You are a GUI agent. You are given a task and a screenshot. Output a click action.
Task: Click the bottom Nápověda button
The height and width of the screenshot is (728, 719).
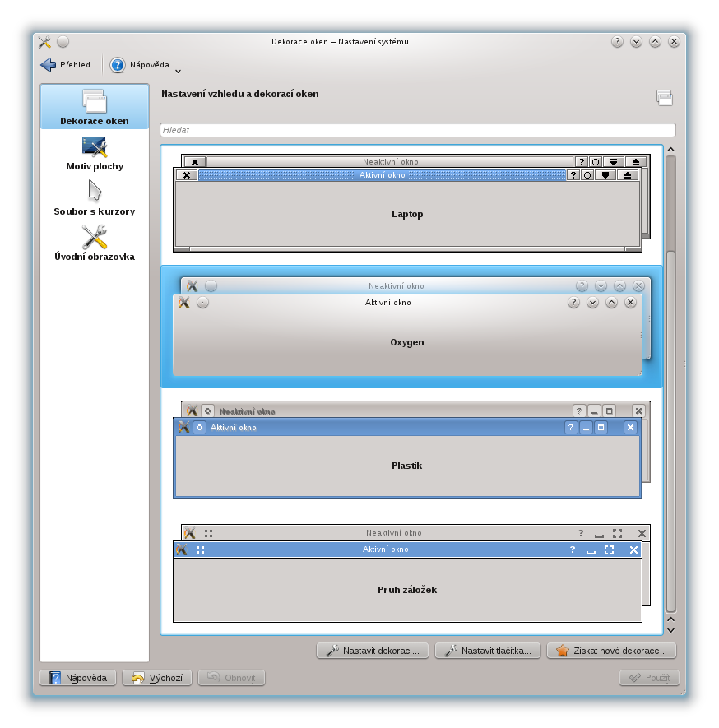pos(77,678)
